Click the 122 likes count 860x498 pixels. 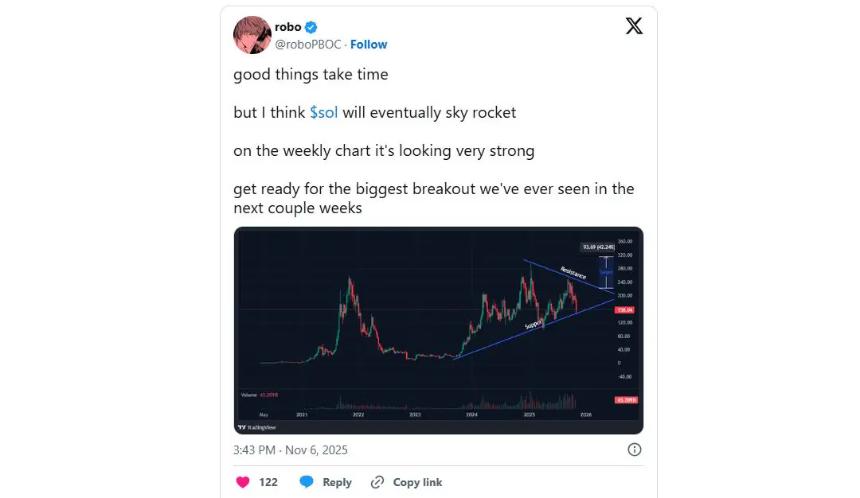pyautogui.click(x=268, y=482)
